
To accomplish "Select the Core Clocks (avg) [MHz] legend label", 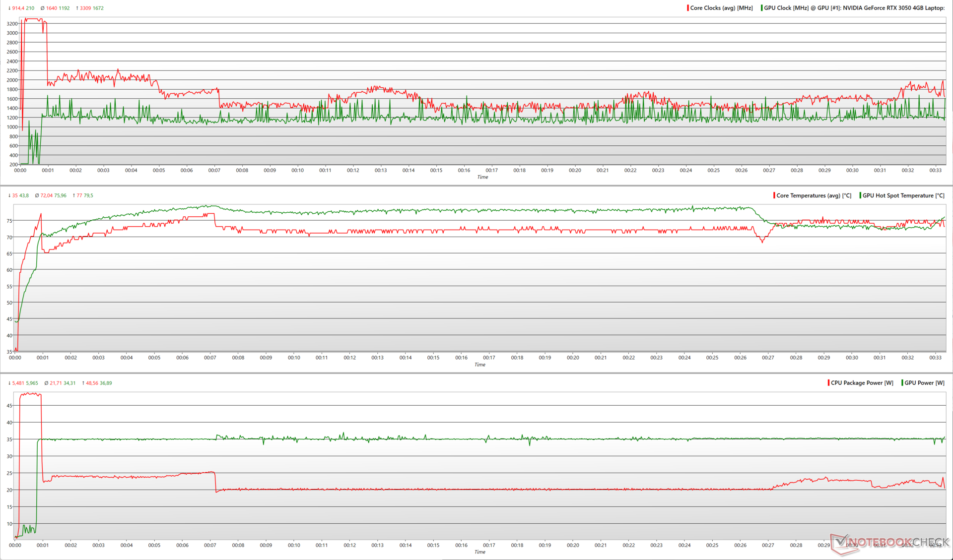I will (721, 8).
